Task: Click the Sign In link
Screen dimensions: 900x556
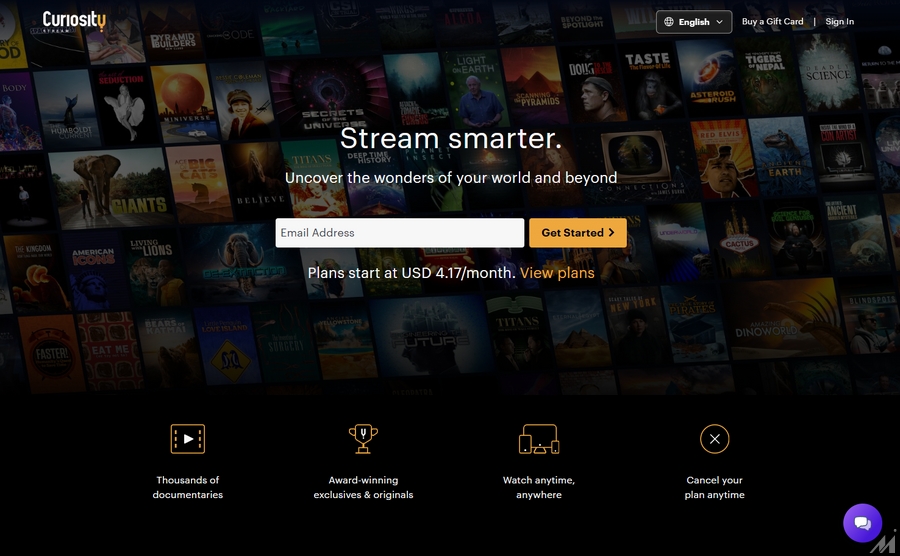Action: [840, 21]
